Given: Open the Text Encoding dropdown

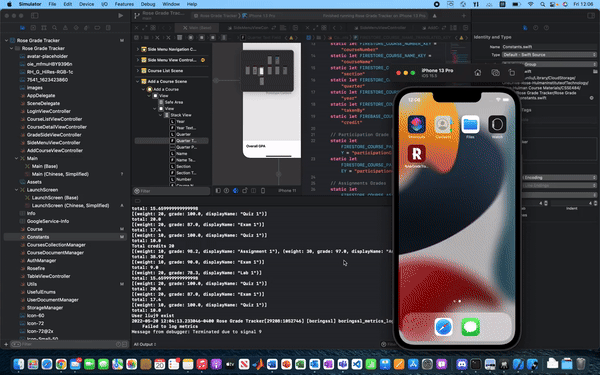Looking at the screenshot, I should 559,178.
